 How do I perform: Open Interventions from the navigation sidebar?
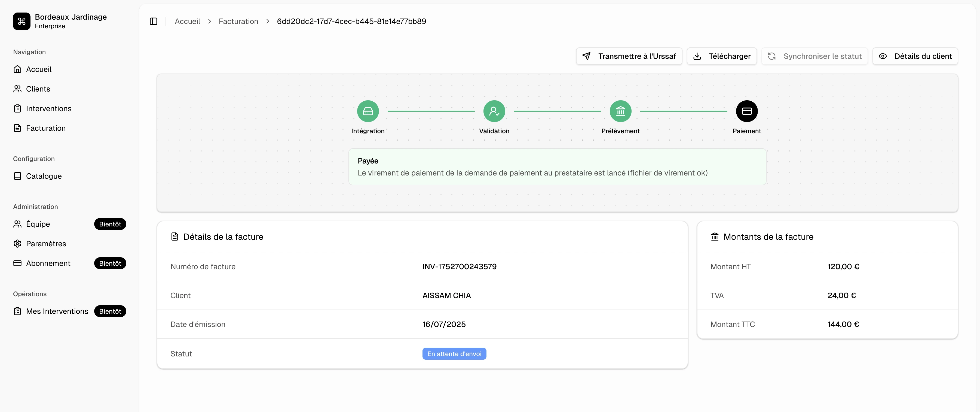point(17,108)
